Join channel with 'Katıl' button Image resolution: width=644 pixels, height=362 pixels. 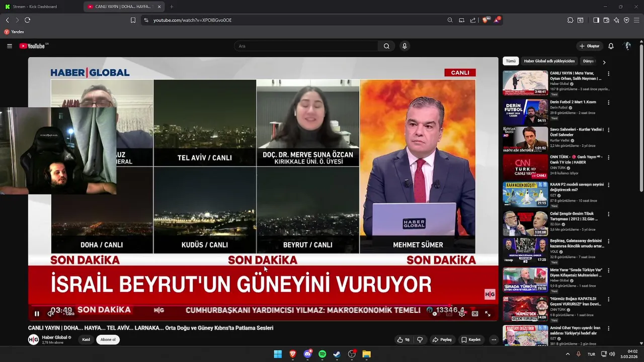(86, 339)
